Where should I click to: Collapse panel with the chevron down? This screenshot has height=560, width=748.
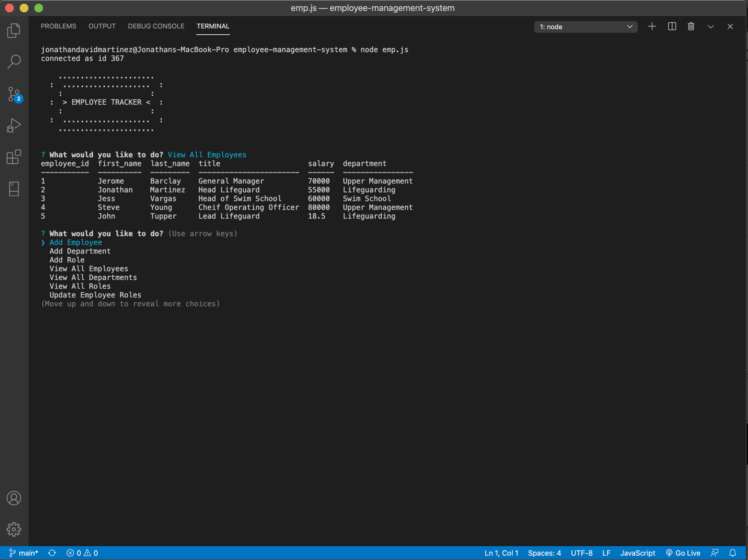tap(710, 27)
